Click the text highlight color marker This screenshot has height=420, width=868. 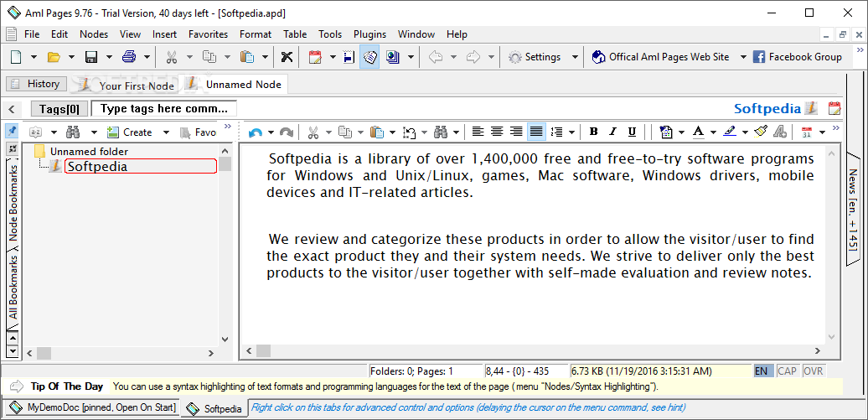click(730, 132)
